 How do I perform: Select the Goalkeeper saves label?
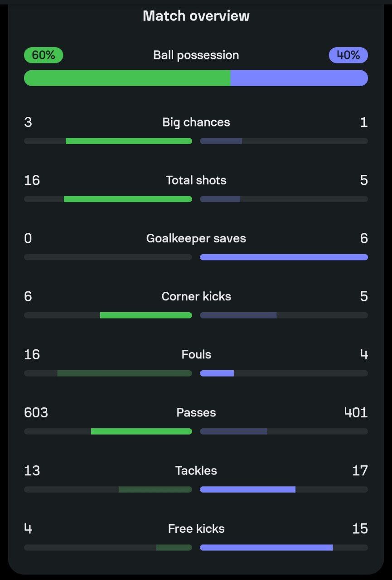196,238
